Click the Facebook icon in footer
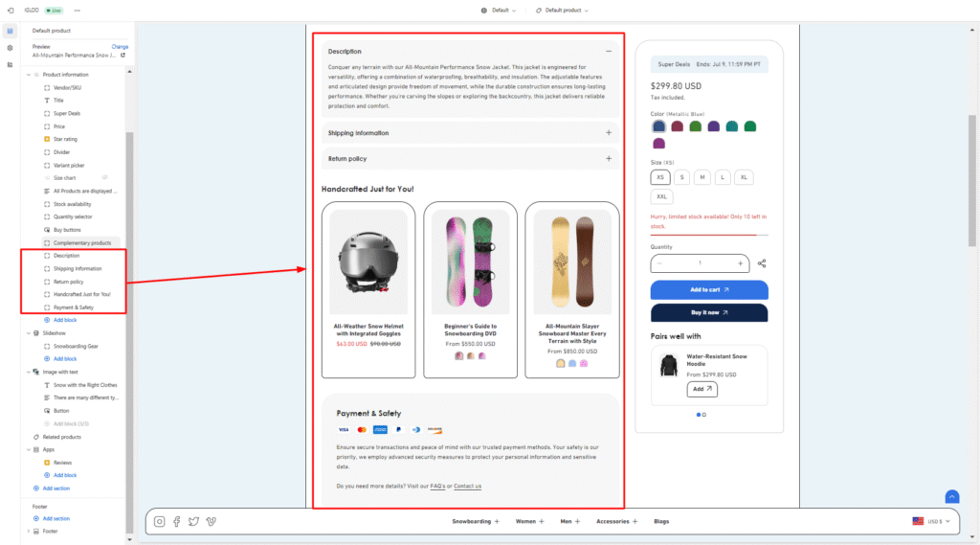Viewport: 980px width, 545px height. coord(177,521)
